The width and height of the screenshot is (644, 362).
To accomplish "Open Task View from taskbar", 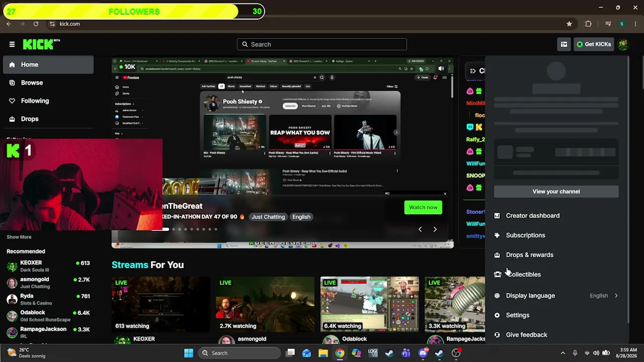I will [x=290, y=353].
